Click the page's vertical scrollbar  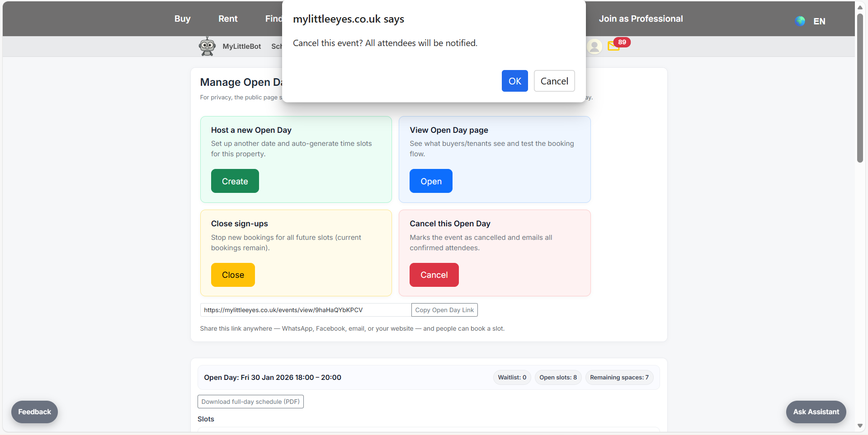click(860, 90)
